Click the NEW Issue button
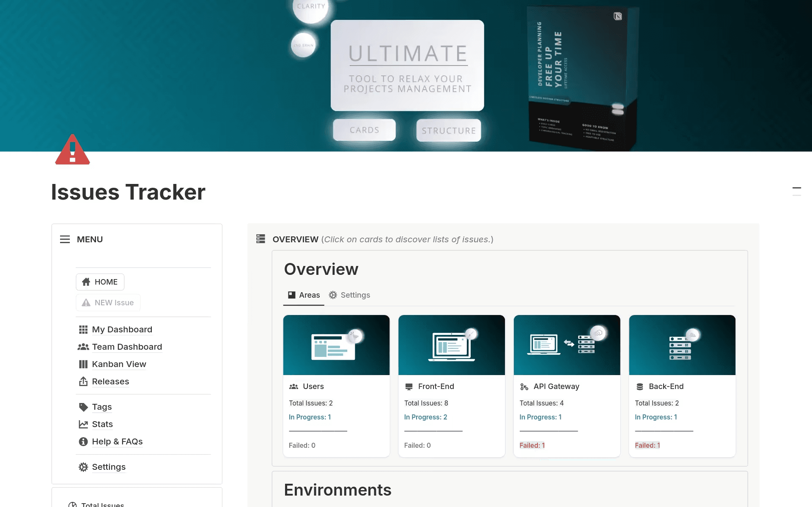 [108, 302]
